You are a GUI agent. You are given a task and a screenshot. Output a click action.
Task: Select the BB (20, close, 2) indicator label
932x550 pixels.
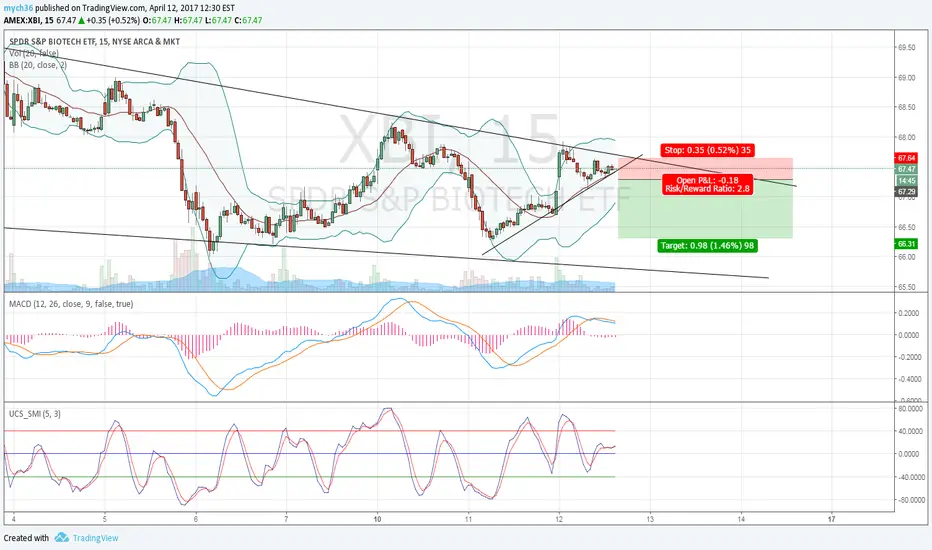pyautogui.click(x=37, y=65)
